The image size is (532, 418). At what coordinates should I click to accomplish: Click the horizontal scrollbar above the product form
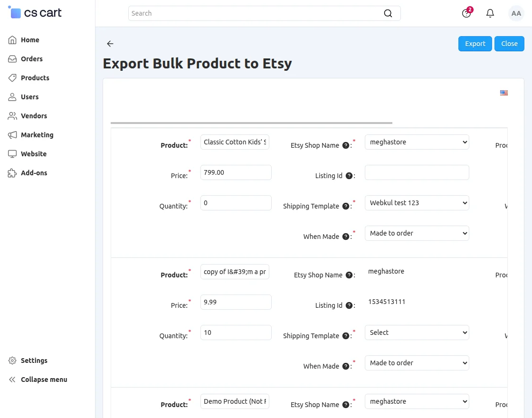click(251, 123)
